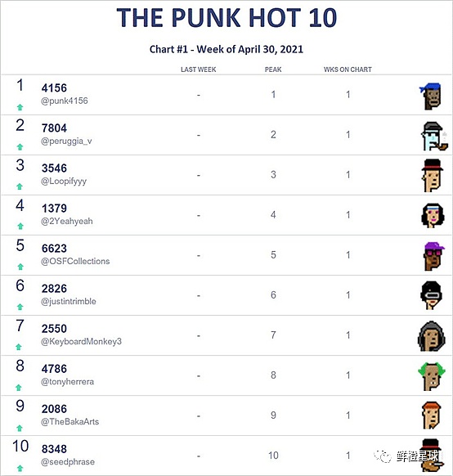Click the LAST WEEK column header
The height and width of the screenshot is (476, 453).
pyautogui.click(x=199, y=70)
